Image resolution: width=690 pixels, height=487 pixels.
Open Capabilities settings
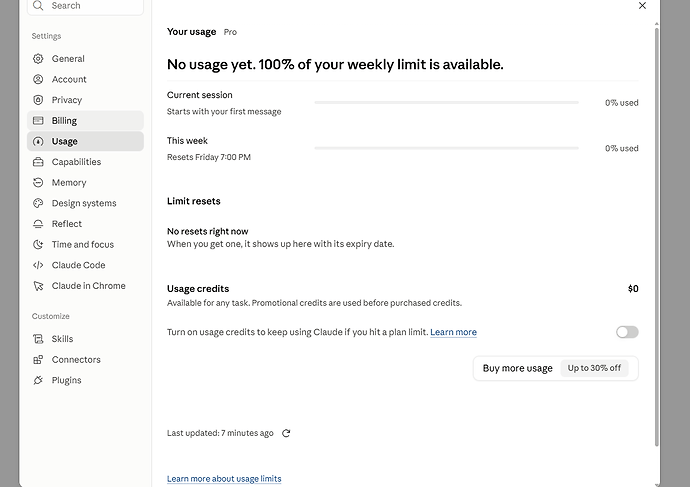pyautogui.click(x=85, y=162)
